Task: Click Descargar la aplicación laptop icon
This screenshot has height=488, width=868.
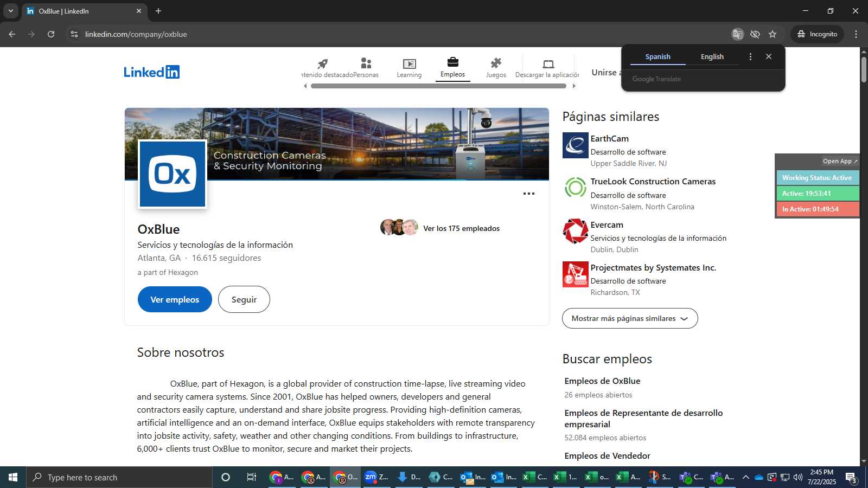Action: (548, 63)
